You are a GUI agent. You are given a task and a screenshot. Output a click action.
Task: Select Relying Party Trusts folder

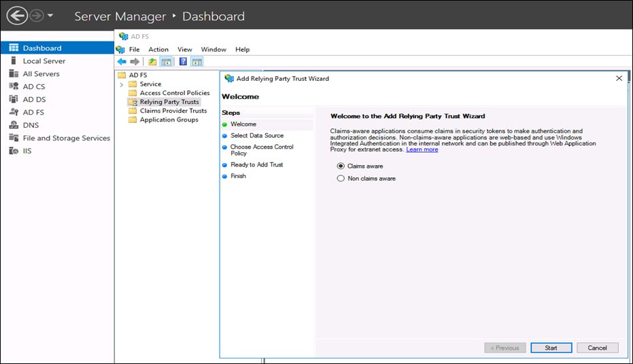point(169,102)
